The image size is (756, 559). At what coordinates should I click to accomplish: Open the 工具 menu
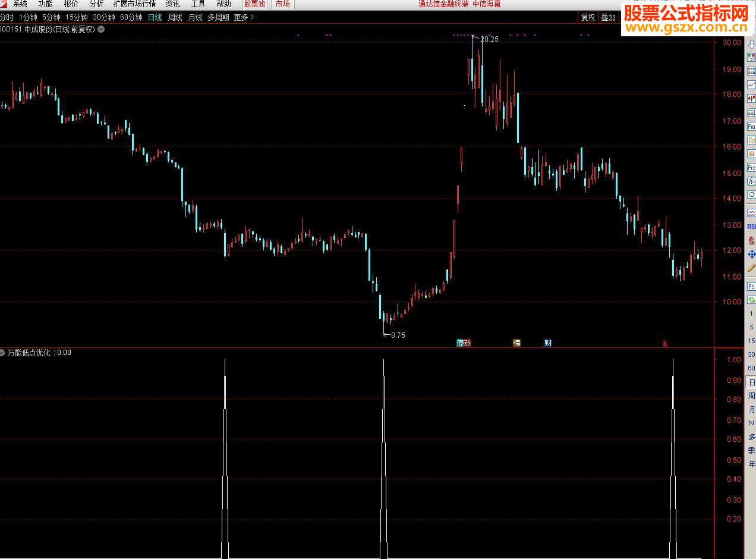(x=198, y=4)
